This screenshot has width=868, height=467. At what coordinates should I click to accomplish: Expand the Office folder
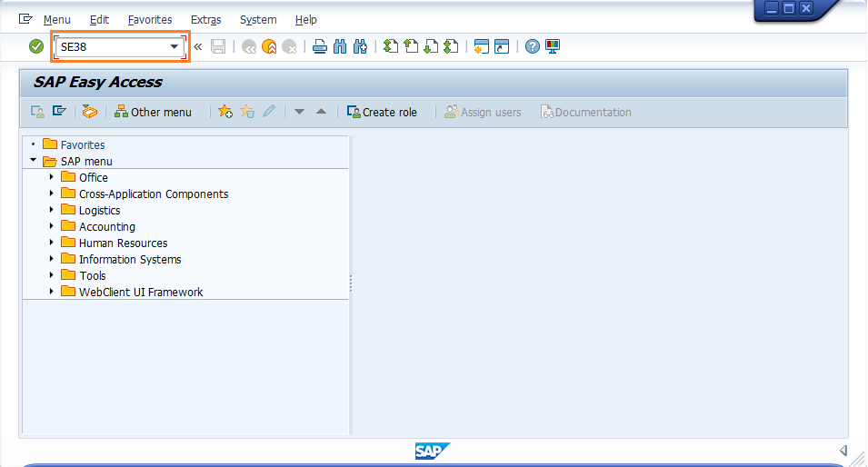tap(52, 177)
